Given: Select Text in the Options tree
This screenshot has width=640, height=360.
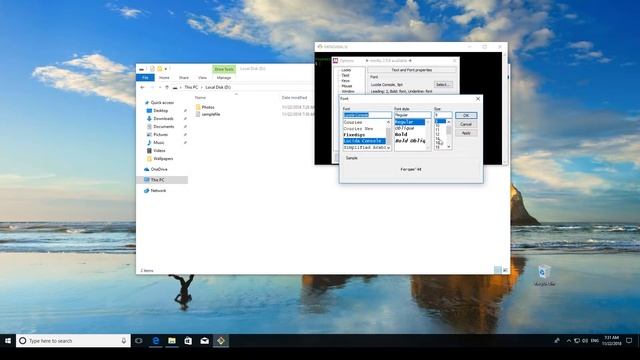Looking at the screenshot, I should [x=345, y=76].
